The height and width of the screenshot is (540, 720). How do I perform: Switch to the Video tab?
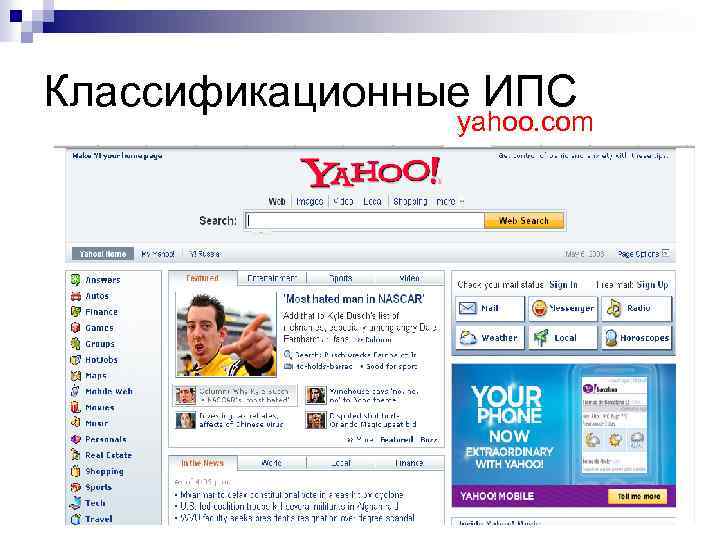pyautogui.click(x=410, y=278)
